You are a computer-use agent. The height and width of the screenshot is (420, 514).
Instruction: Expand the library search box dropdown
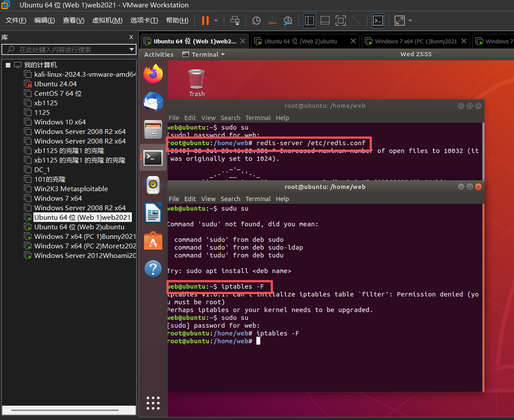pos(131,49)
